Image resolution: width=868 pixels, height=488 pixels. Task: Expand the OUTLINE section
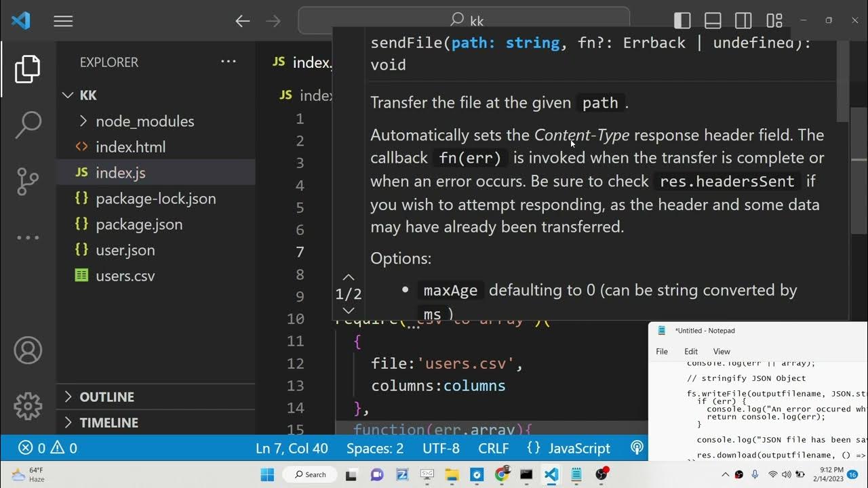[x=106, y=396]
